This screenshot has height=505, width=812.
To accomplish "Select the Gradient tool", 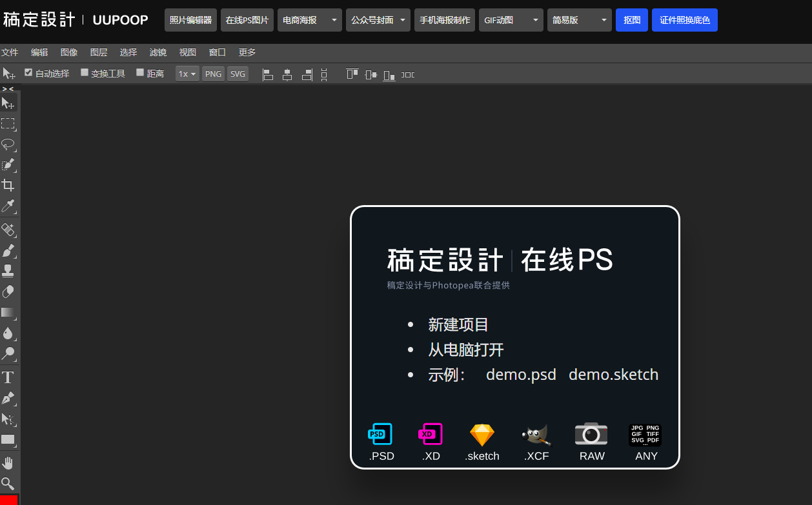I will [x=8, y=312].
